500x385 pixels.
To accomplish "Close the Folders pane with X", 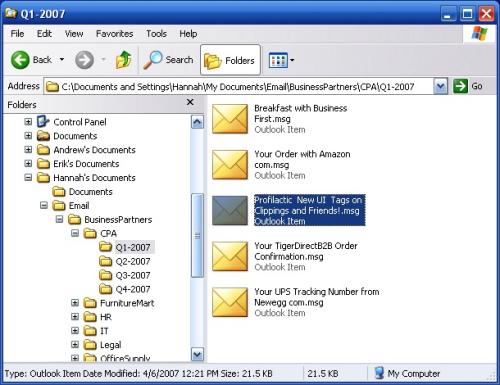I will [190, 102].
